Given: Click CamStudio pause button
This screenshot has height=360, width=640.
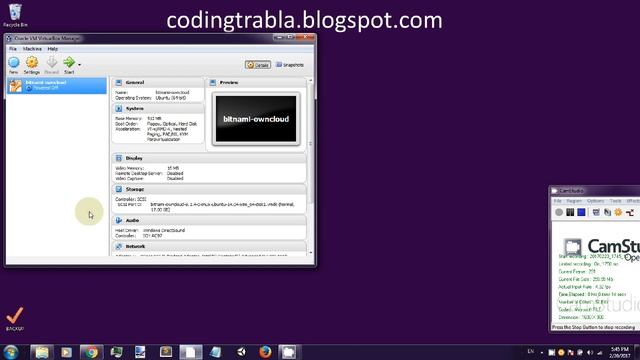Looking at the screenshot, I should coord(570,212).
